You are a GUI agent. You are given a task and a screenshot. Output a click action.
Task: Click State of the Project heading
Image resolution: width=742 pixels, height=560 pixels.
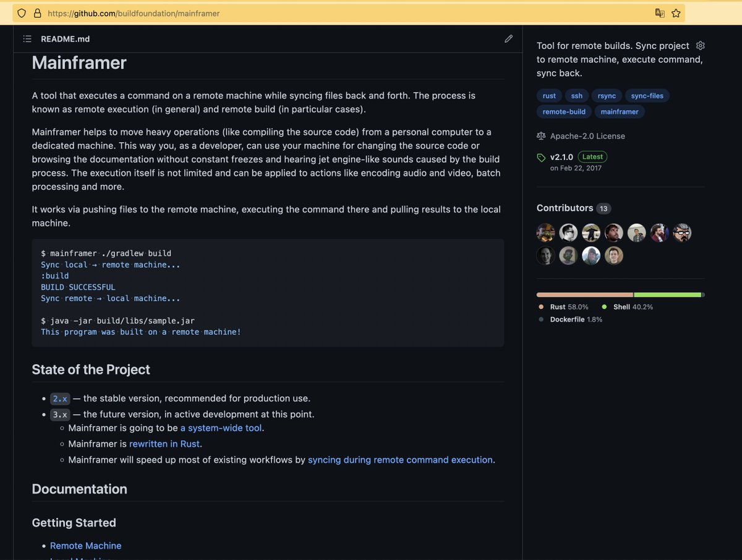(x=91, y=370)
